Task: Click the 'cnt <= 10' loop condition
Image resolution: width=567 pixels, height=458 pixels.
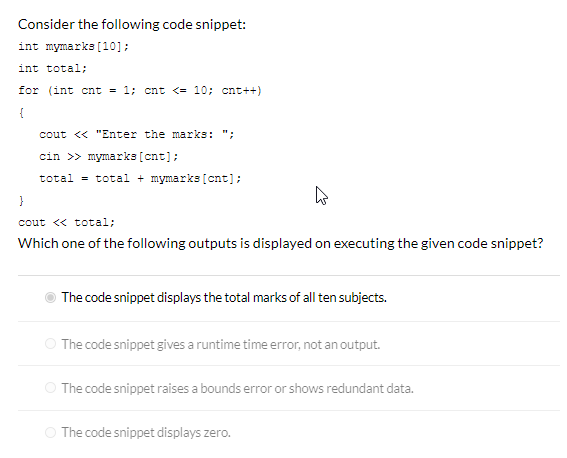Action: [176, 90]
